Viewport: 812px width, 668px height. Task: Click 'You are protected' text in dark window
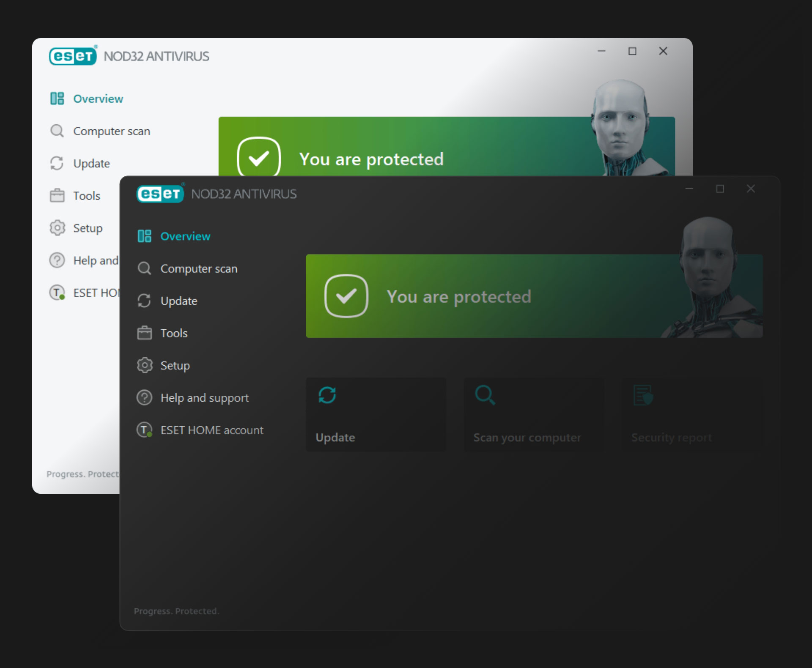pyautogui.click(x=459, y=297)
